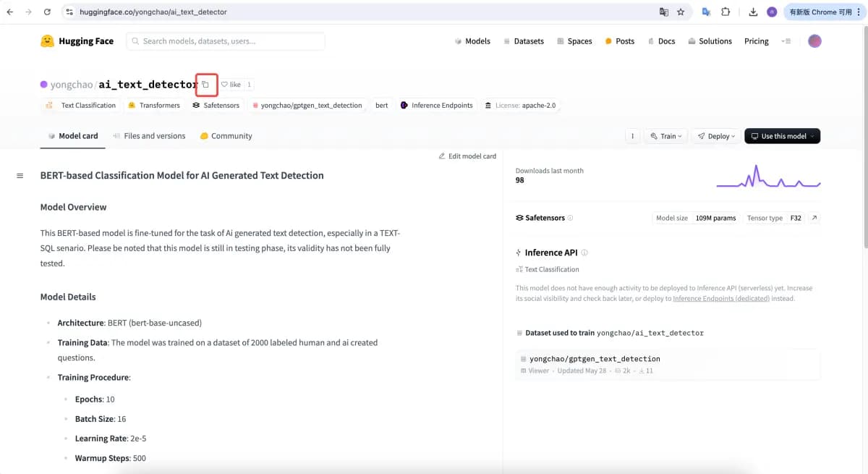Viewport: 868px width, 474px height.
Task: Go to Posts in the top navigation
Action: pyautogui.click(x=620, y=41)
